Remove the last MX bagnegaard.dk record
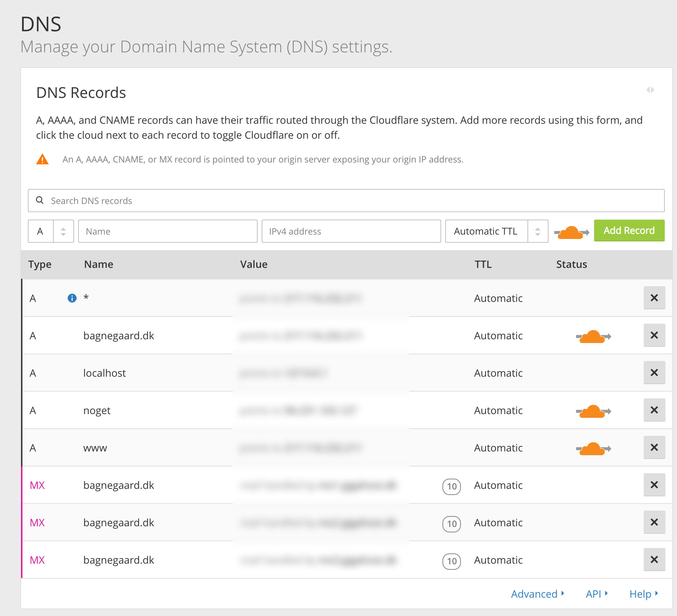Screen dimensions: 677x616 click(x=654, y=560)
